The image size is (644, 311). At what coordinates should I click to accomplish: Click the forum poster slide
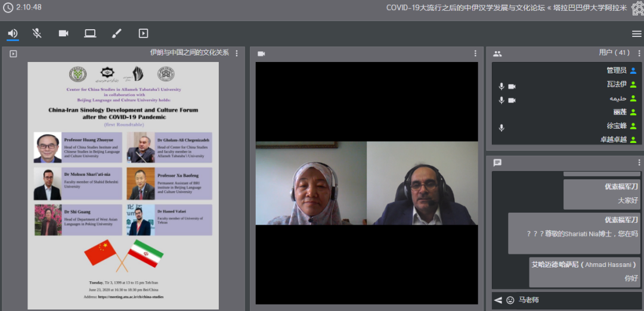click(123, 185)
